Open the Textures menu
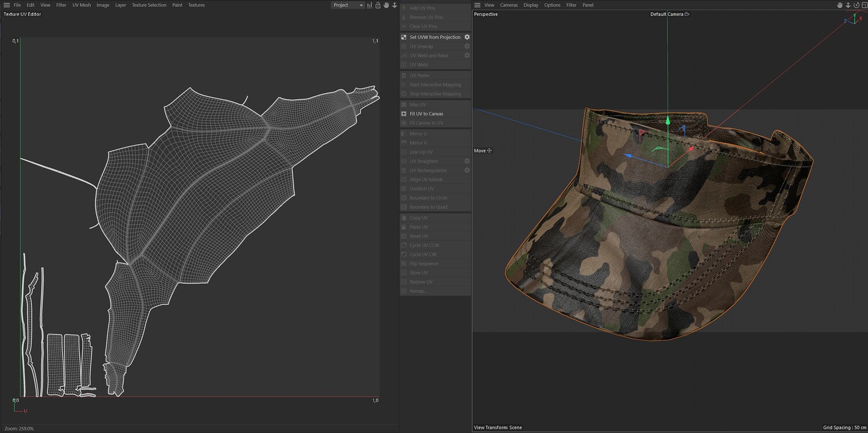The image size is (868, 433). 196,5
